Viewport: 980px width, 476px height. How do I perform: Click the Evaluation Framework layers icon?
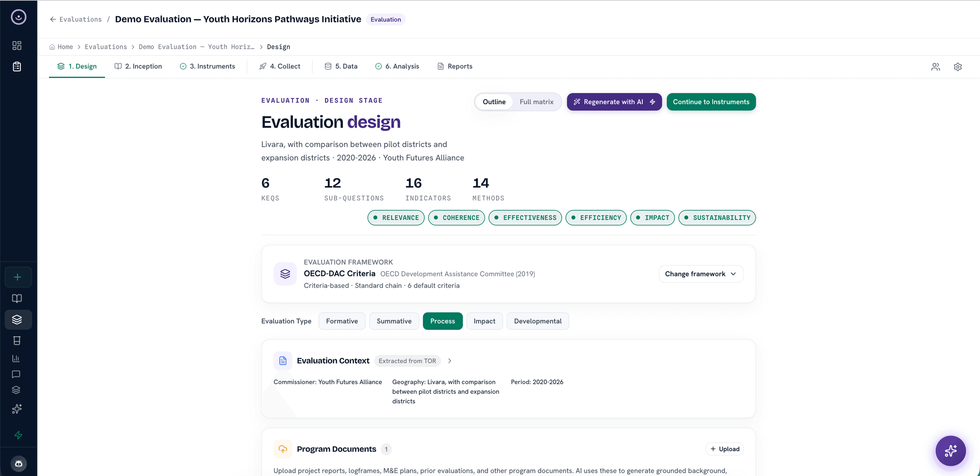click(285, 274)
